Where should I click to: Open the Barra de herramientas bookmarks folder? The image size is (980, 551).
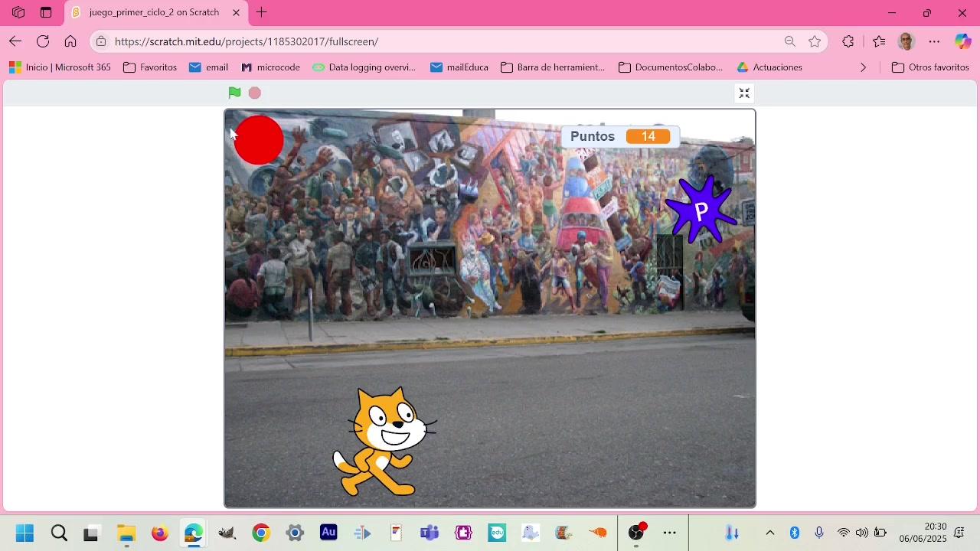coord(553,67)
